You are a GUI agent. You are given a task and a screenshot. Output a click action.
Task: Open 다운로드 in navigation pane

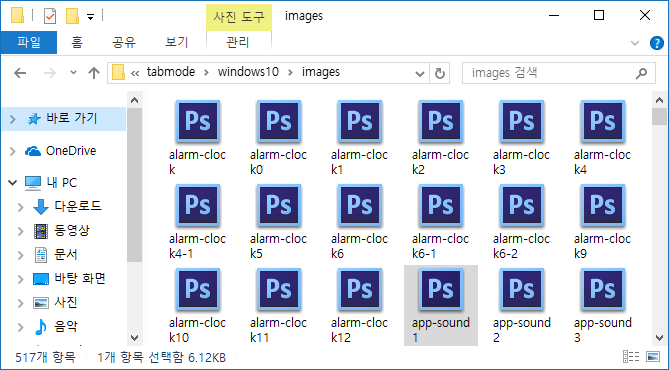click(78, 207)
